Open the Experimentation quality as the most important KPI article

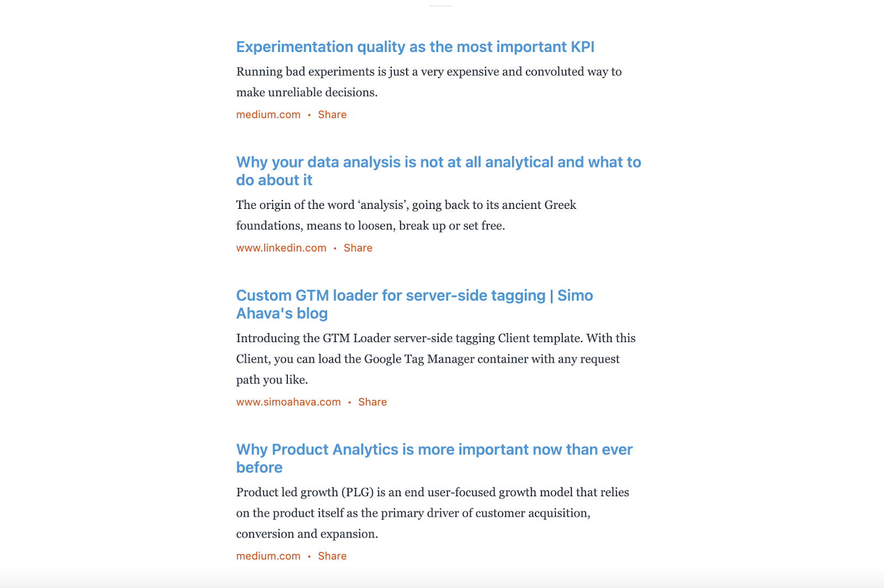click(415, 47)
